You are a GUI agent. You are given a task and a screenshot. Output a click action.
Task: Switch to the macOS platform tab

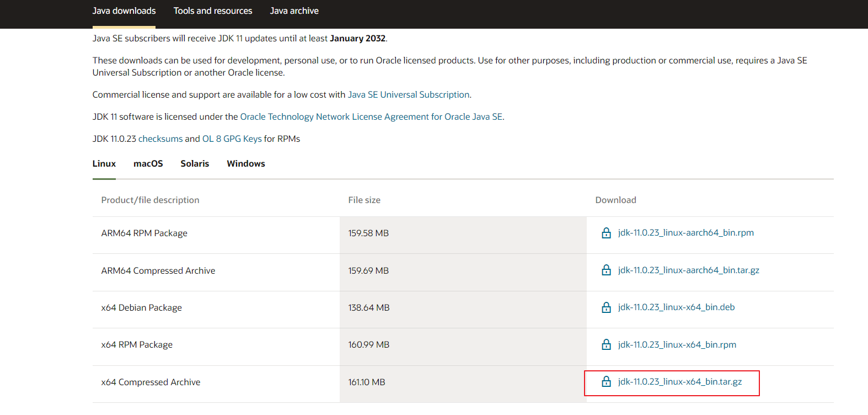tap(148, 163)
